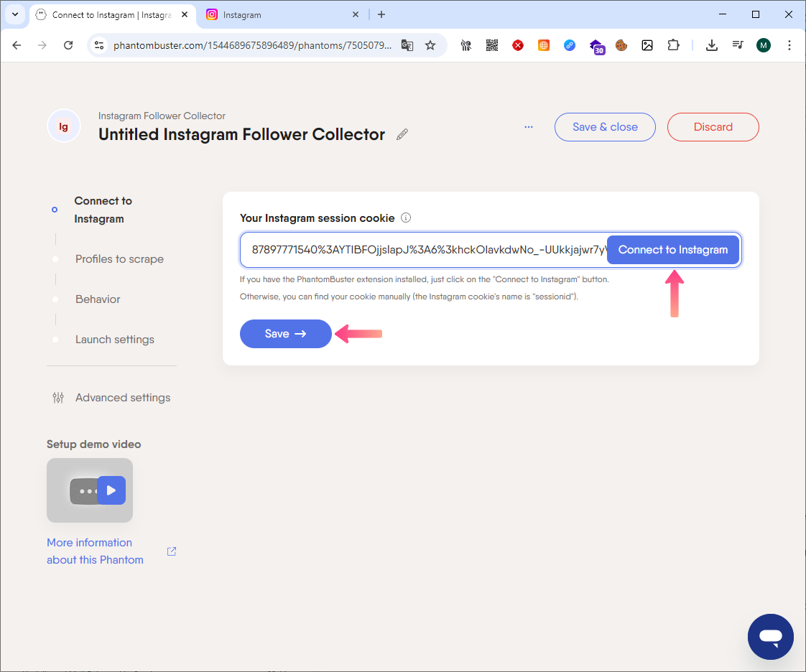
Task: Expand the tab search dropdown
Action: [x=15, y=15]
